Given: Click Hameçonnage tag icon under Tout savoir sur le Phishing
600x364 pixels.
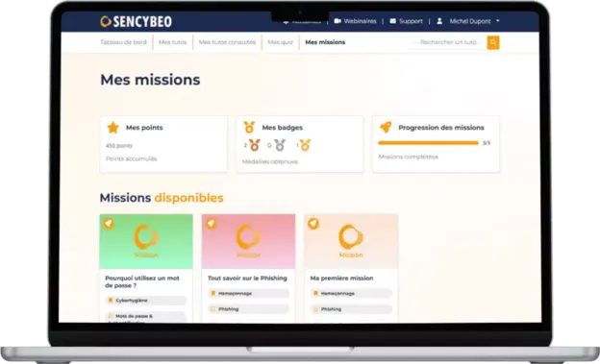Looking at the screenshot, I should 213,293.
